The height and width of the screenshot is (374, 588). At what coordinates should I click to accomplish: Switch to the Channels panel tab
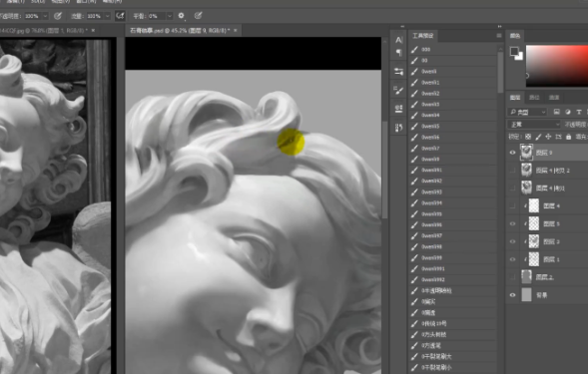coord(554,98)
